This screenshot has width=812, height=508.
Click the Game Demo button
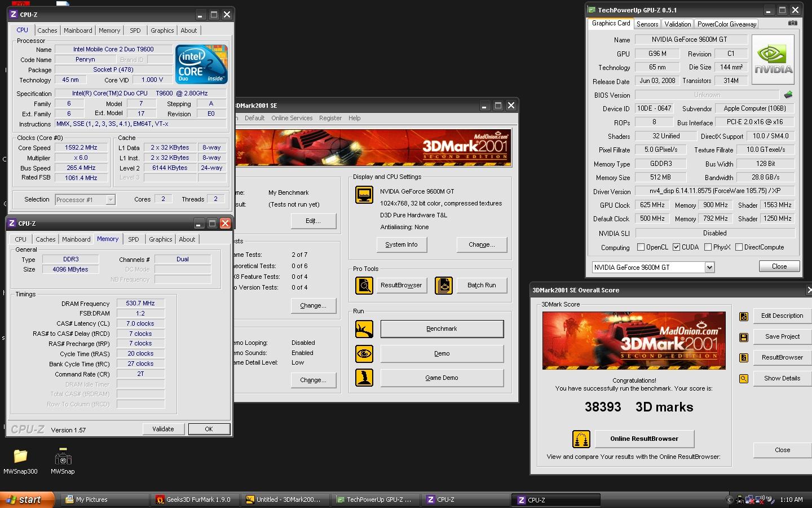pos(442,378)
